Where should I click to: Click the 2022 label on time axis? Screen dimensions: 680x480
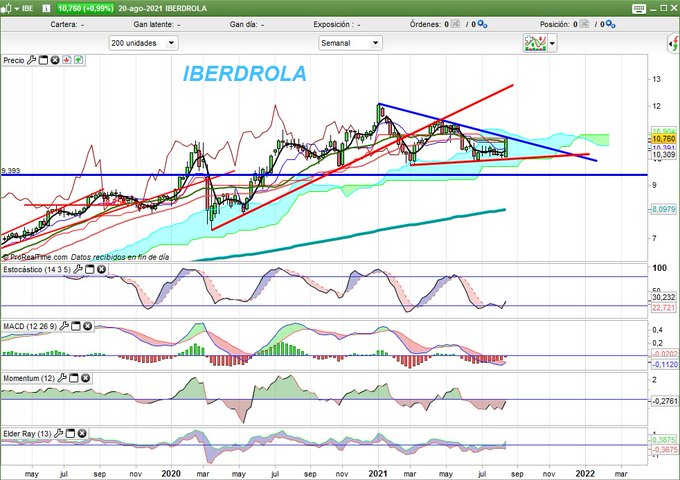585,473
